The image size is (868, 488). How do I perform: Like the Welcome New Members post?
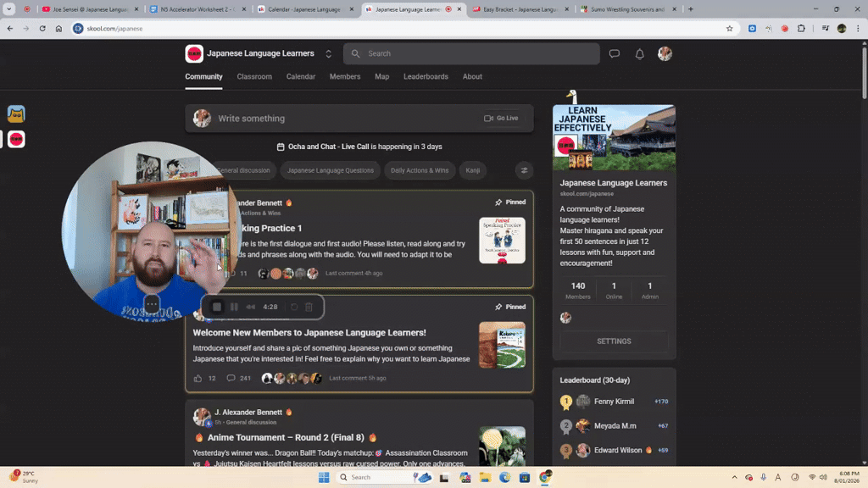click(198, 379)
